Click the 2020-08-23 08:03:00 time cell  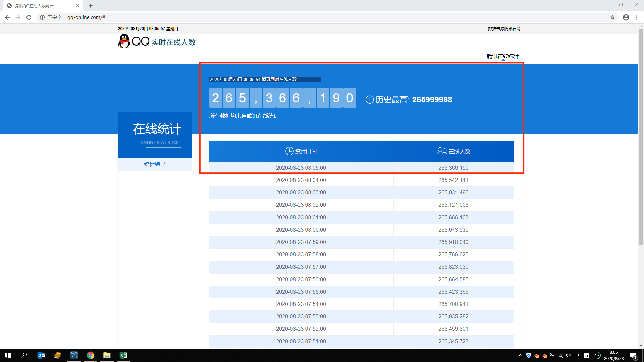pyautogui.click(x=301, y=192)
